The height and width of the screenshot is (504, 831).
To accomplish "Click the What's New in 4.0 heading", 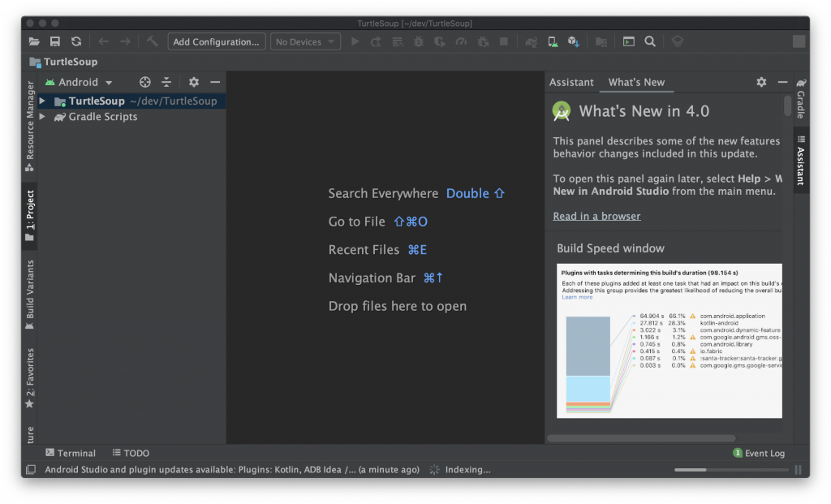I will pos(644,111).
